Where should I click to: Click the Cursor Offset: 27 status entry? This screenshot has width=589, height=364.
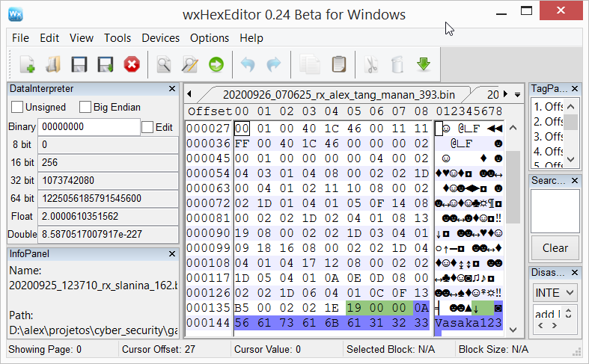159,349
